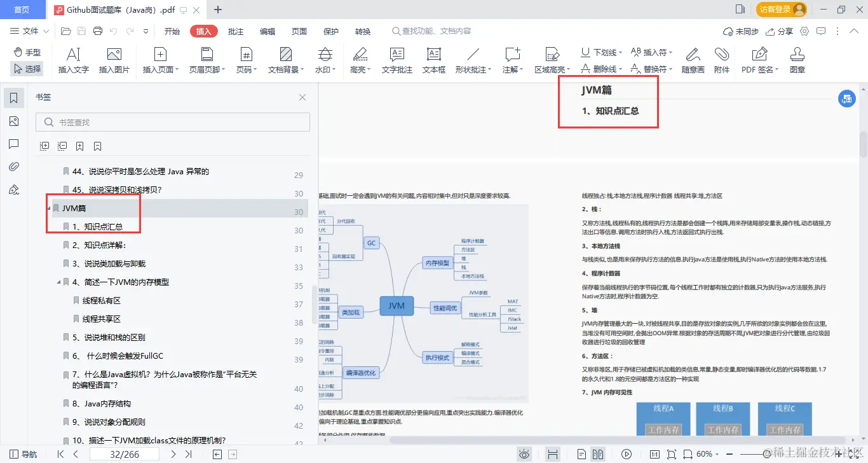The image size is (868, 463).
Task: Select the 图章 stamp tool
Action: [797, 60]
